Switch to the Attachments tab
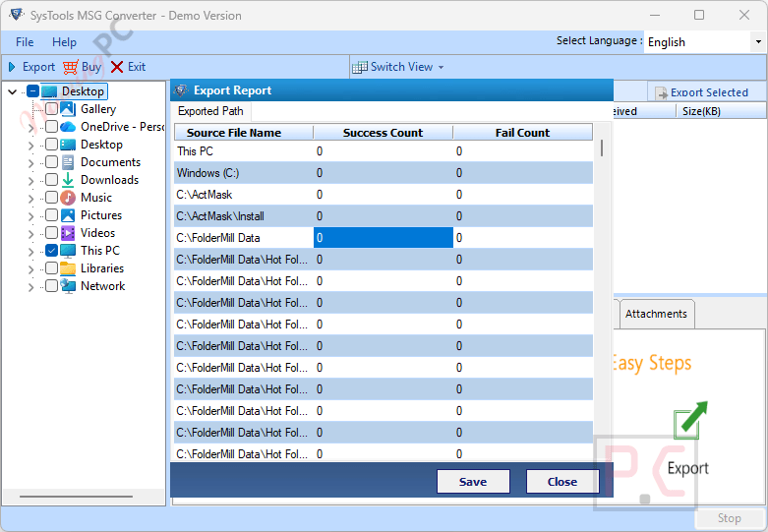 656,314
